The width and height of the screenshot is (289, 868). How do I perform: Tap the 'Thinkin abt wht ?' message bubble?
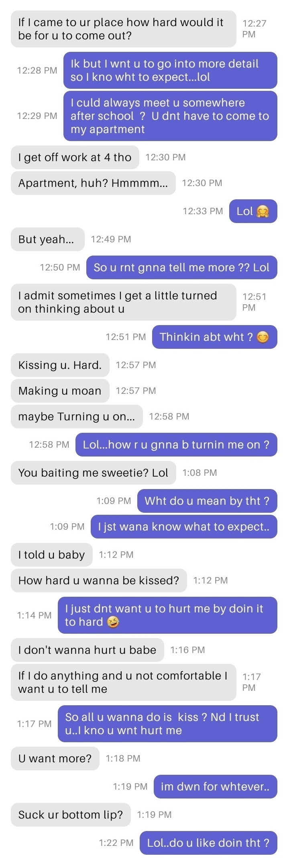click(214, 337)
